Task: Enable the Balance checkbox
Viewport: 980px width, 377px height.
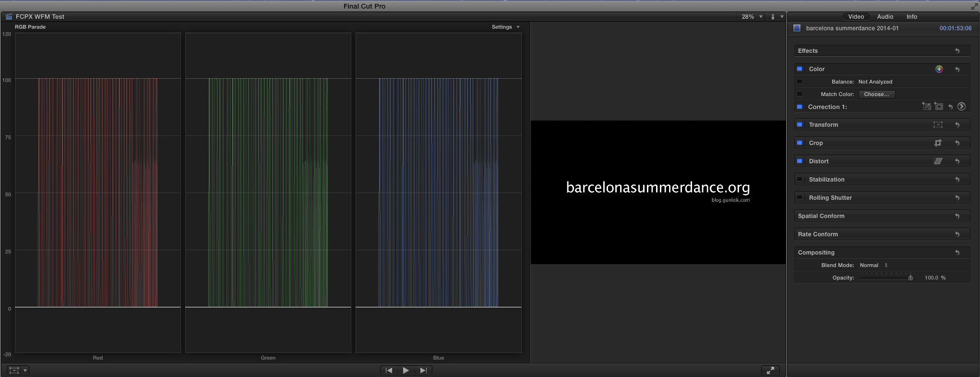Action: 800,82
